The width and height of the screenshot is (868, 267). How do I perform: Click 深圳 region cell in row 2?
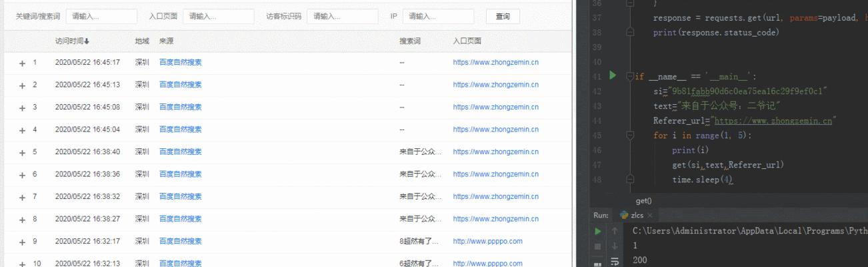(x=142, y=85)
